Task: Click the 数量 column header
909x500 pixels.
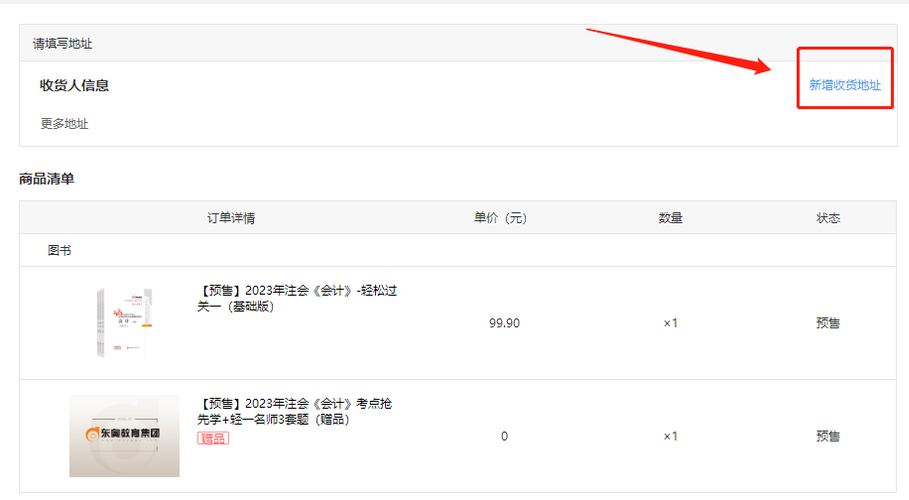Action: tap(670, 218)
